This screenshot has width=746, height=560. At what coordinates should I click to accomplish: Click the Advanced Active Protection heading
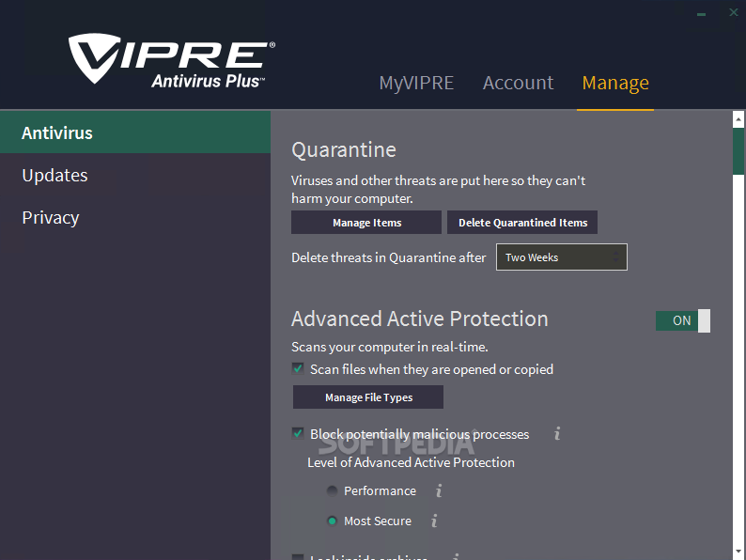click(x=420, y=319)
